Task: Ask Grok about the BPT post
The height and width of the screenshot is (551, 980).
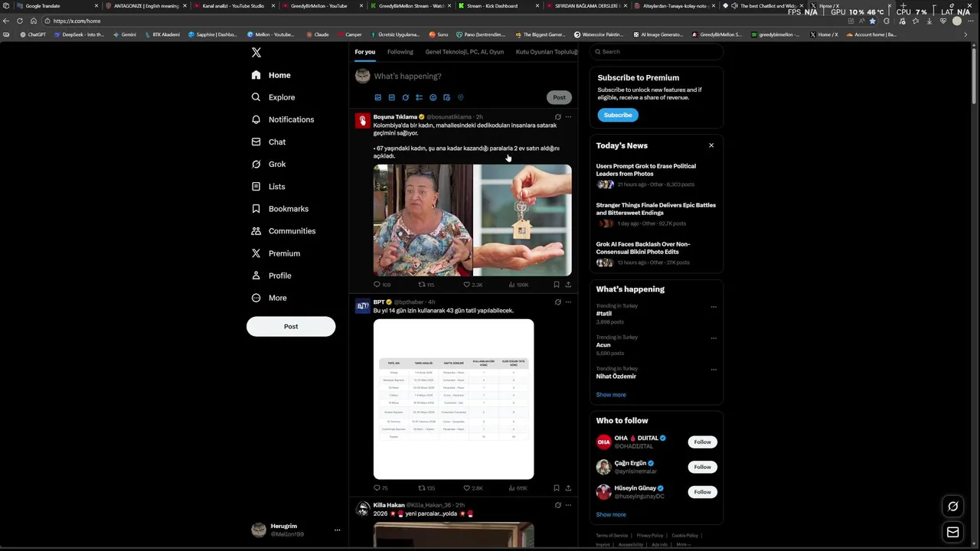Action: point(557,302)
